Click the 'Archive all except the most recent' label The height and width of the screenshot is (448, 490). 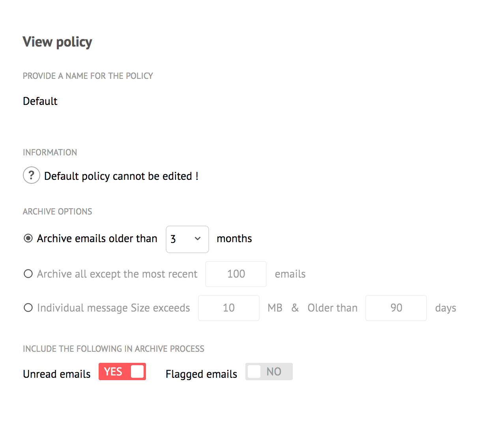pos(117,274)
